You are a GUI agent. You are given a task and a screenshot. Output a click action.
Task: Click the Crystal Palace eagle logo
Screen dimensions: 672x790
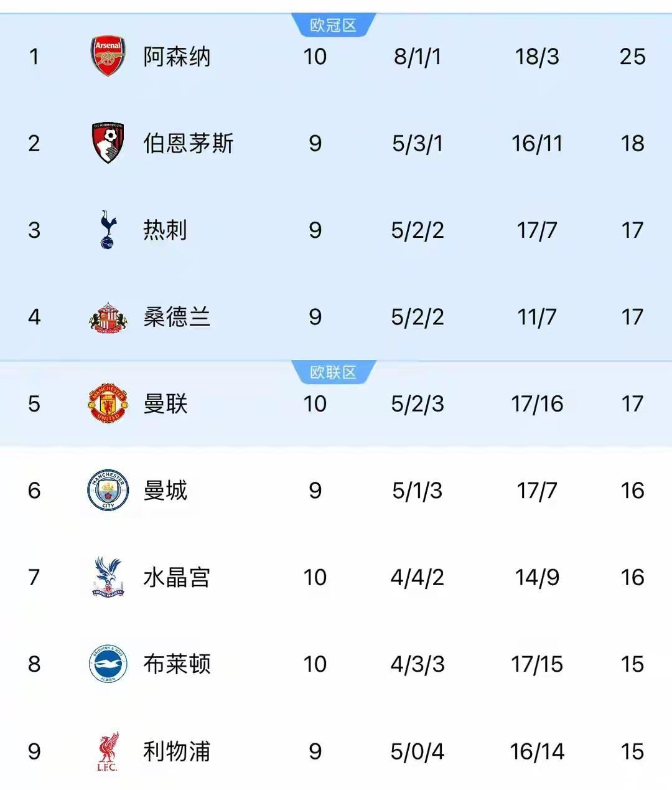tap(108, 577)
